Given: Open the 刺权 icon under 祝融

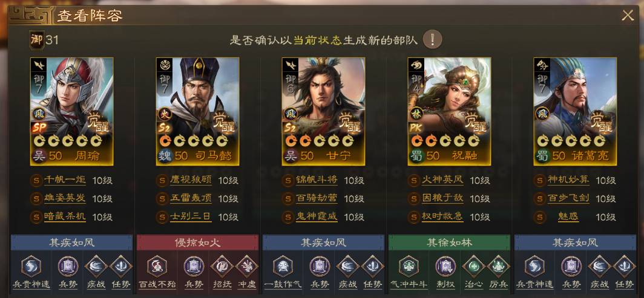Looking at the screenshot, I should (445, 267).
